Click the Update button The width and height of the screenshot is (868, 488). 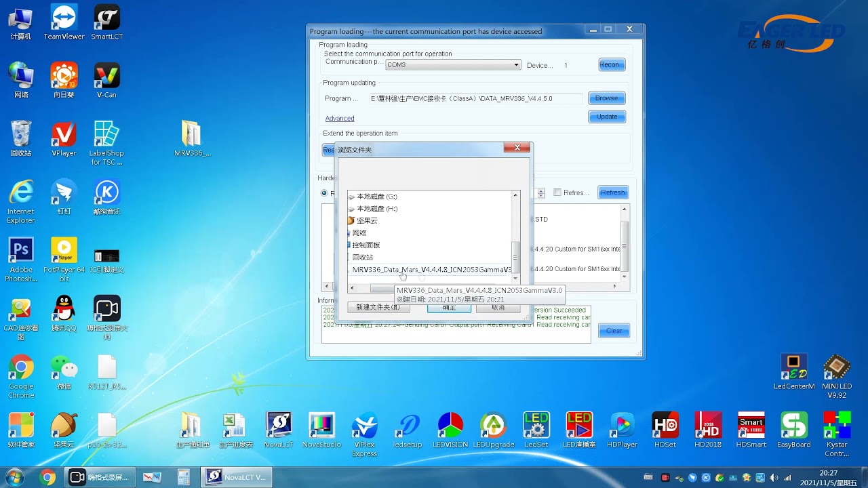pos(606,117)
